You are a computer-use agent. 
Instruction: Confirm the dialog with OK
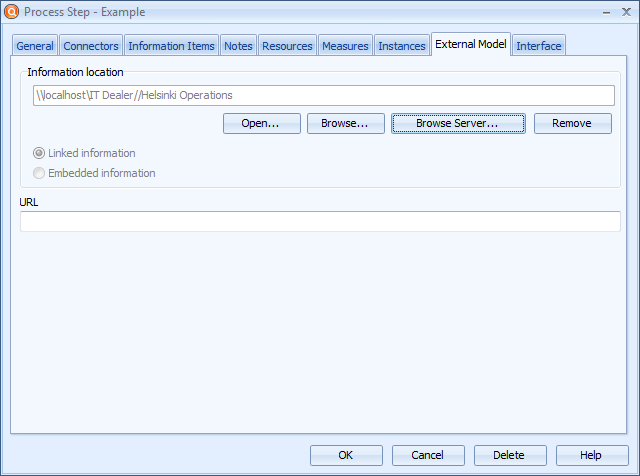[346, 455]
